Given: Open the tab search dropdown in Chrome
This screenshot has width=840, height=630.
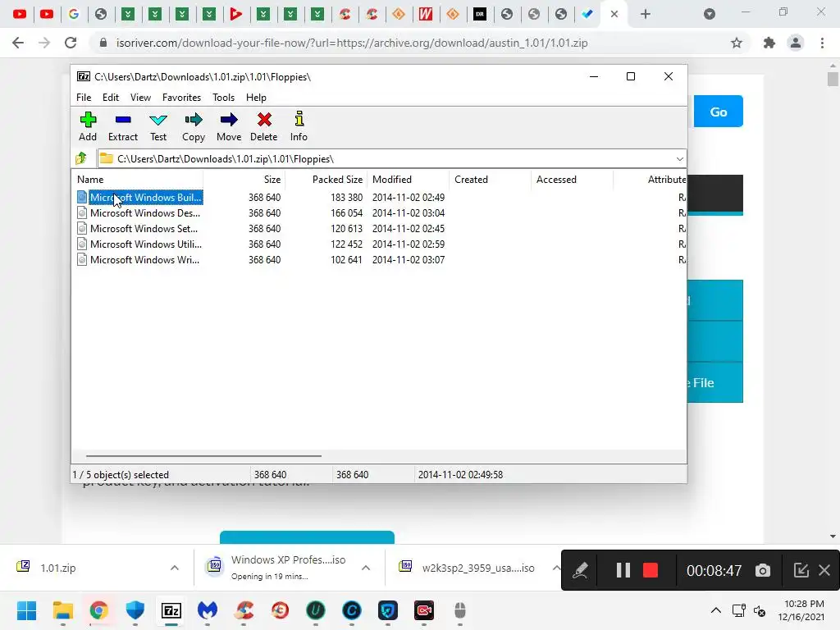Looking at the screenshot, I should pyautogui.click(x=710, y=14).
